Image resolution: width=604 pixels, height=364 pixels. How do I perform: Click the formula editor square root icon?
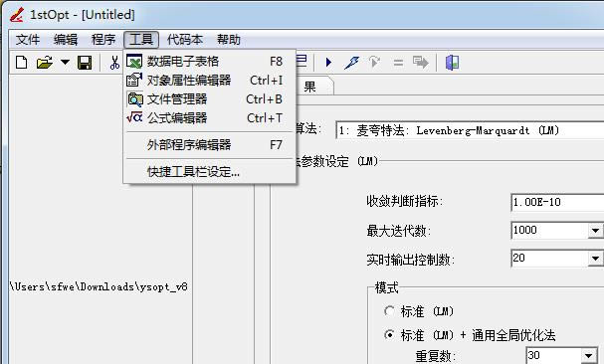[x=134, y=117]
